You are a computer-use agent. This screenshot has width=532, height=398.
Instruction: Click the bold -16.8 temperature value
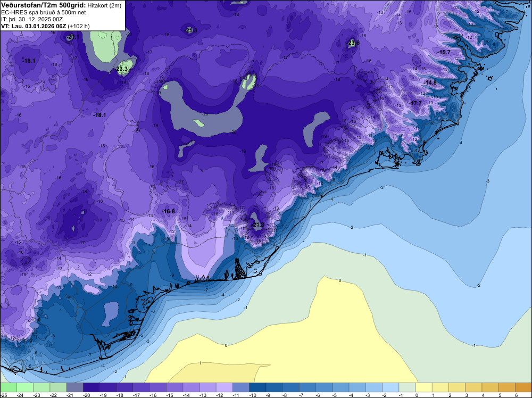pyautogui.click(x=168, y=211)
